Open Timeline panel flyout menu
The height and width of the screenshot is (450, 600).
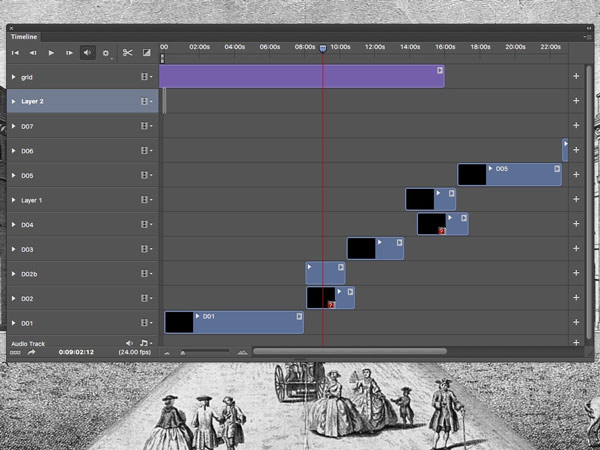[x=587, y=37]
